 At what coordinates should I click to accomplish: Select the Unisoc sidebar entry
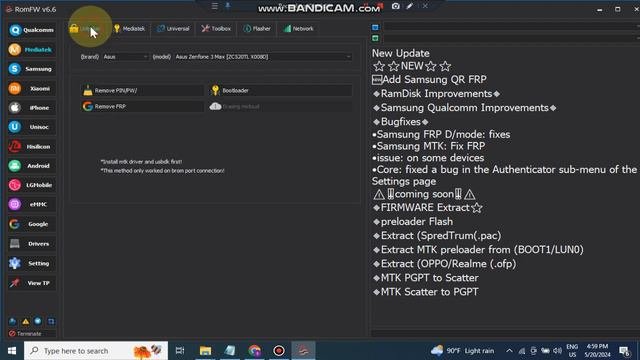(x=31, y=127)
